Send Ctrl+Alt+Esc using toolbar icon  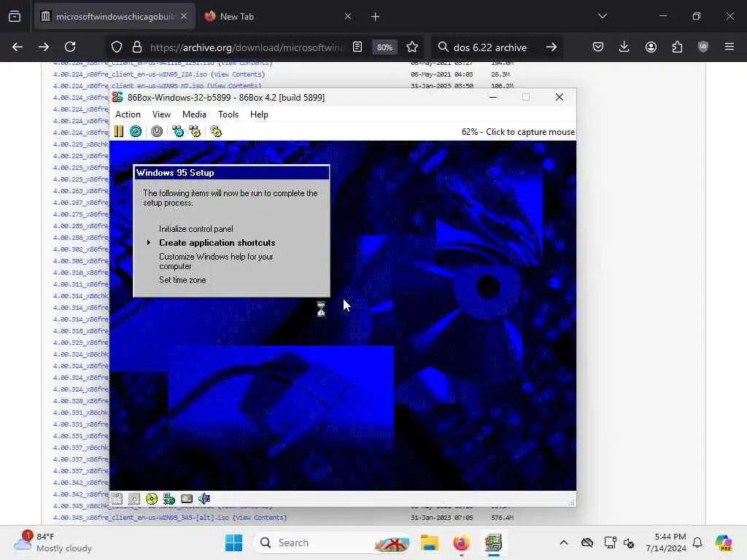(195, 131)
